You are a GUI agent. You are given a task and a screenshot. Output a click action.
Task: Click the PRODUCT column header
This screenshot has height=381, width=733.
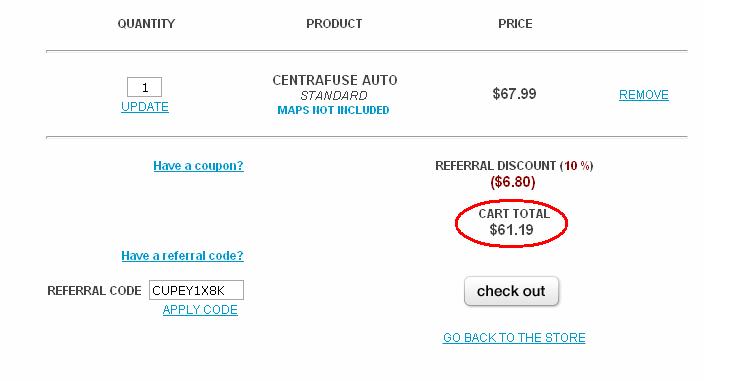[334, 24]
